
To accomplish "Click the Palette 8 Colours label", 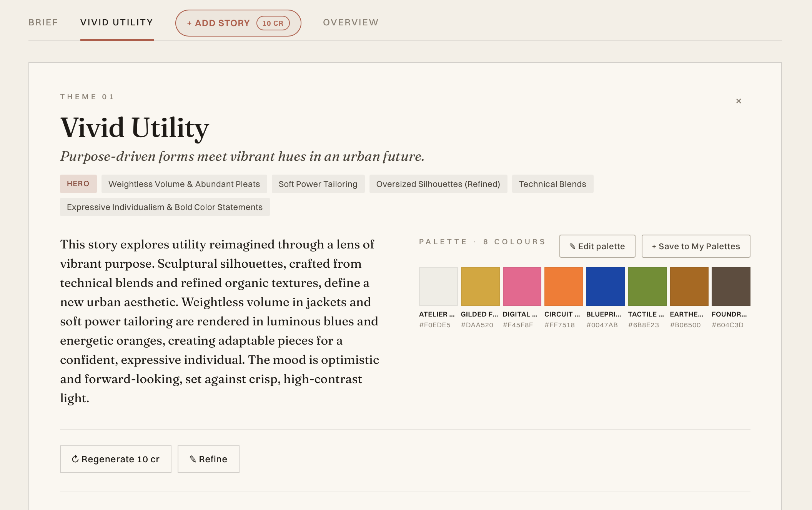I will (x=483, y=242).
